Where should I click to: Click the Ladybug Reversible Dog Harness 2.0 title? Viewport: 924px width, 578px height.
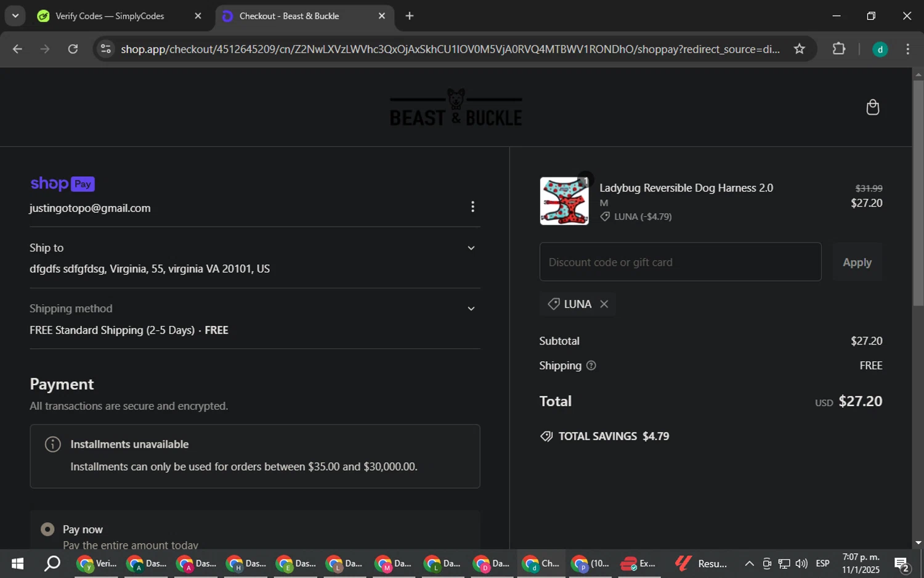click(x=686, y=188)
